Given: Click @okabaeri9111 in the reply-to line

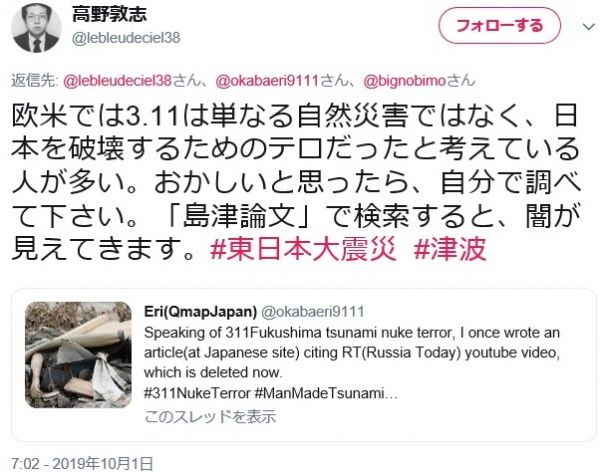Looking at the screenshot, I should [x=267, y=81].
